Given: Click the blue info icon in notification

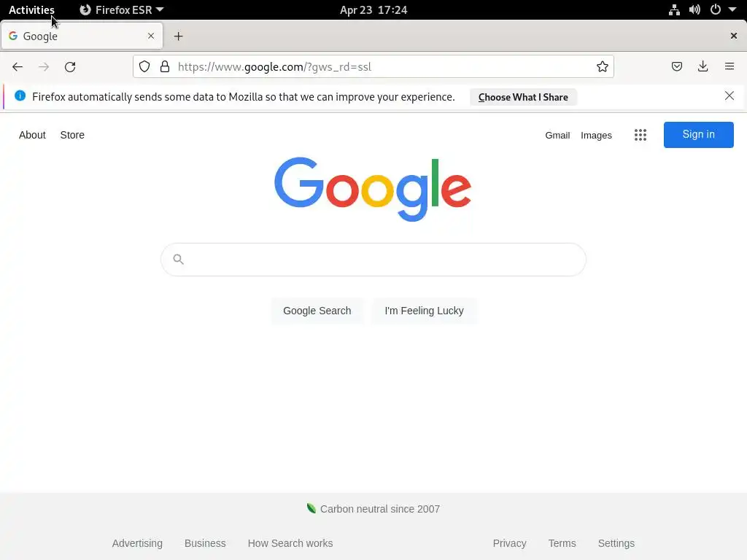Looking at the screenshot, I should tap(20, 96).
